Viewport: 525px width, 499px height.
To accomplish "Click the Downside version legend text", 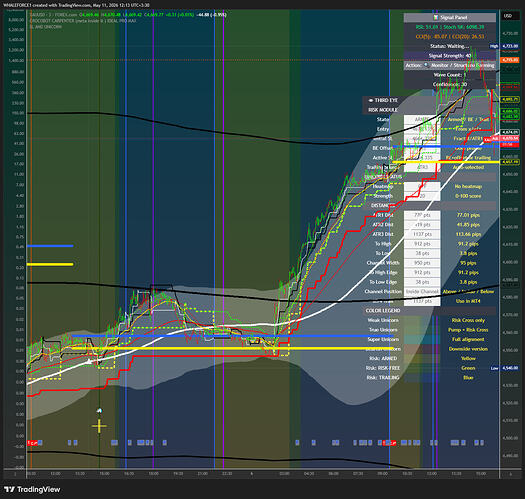I will pos(468,349).
